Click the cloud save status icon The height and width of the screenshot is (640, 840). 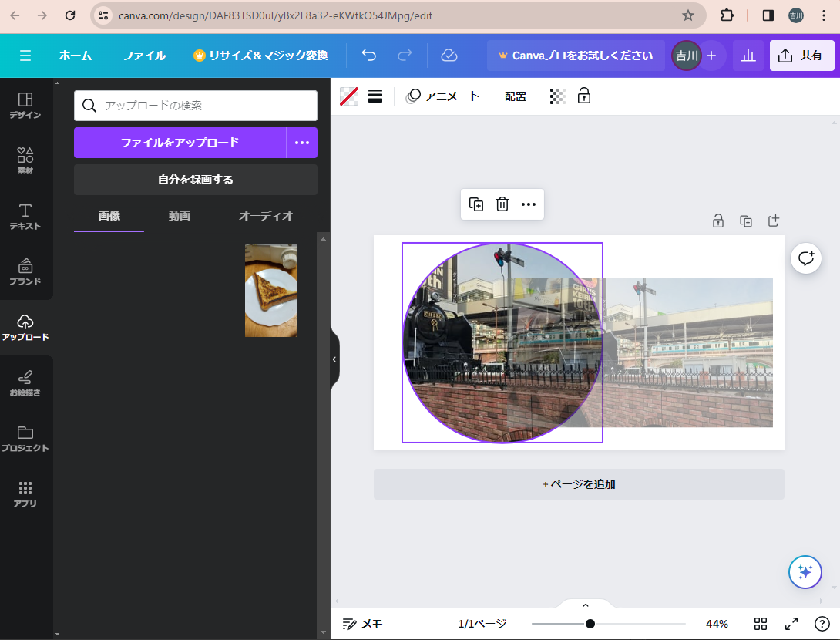click(449, 56)
